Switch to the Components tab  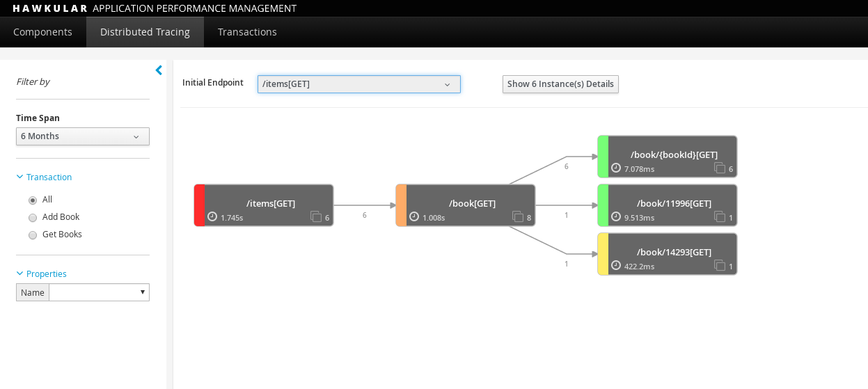pos(42,32)
